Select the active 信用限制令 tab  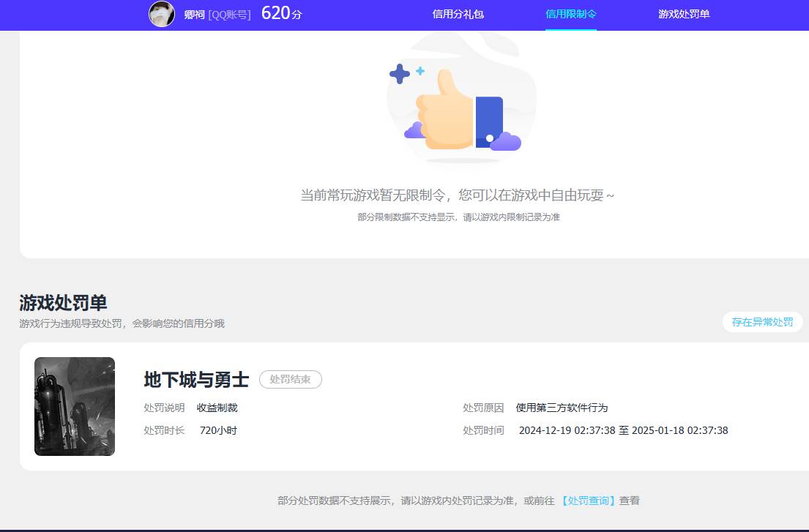[x=570, y=14]
